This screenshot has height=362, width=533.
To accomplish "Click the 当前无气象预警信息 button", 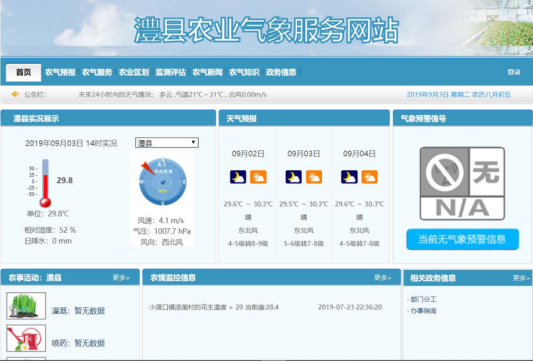I will pos(462,239).
